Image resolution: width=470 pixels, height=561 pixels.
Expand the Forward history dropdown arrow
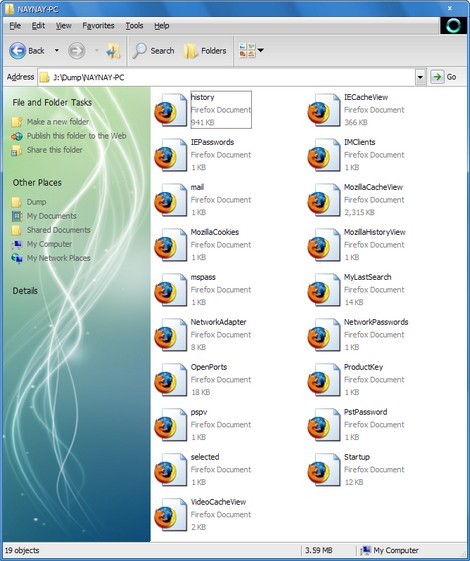[97, 50]
